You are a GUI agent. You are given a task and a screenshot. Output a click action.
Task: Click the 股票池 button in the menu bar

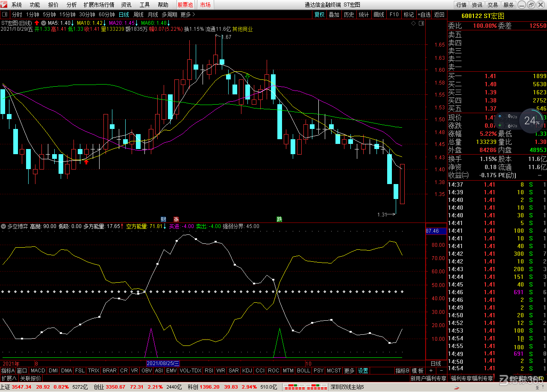pos(185,5)
